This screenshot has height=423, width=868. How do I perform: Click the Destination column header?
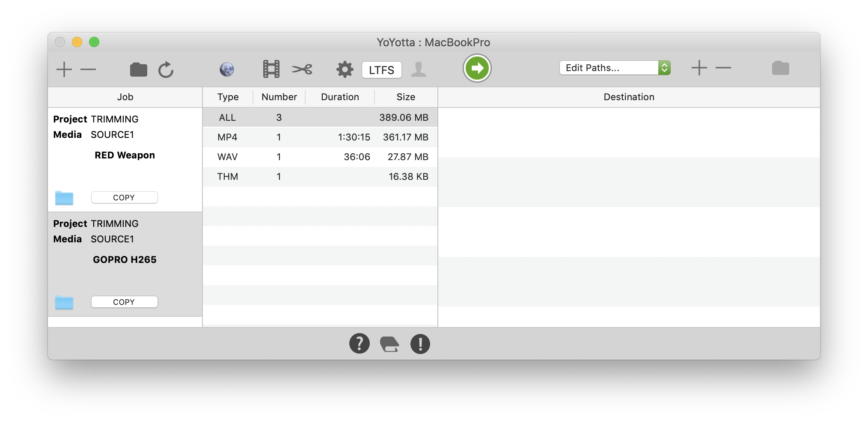coord(629,97)
